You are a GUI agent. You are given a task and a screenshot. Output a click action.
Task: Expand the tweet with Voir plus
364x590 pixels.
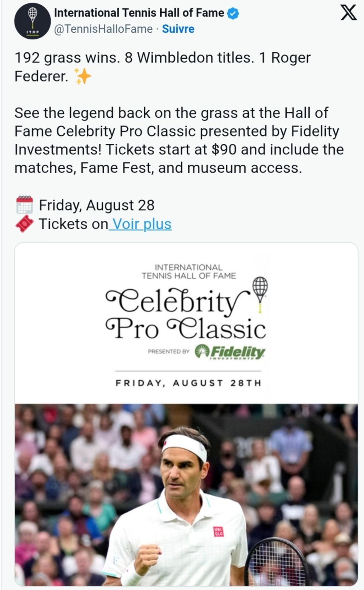point(140,224)
